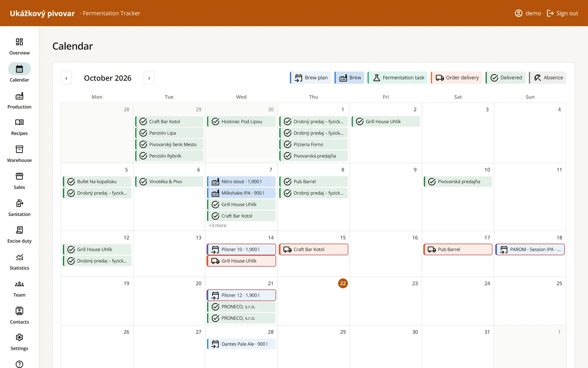Open the Excise duty icon
The width and height of the screenshot is (588, 368).
point(19,230)
